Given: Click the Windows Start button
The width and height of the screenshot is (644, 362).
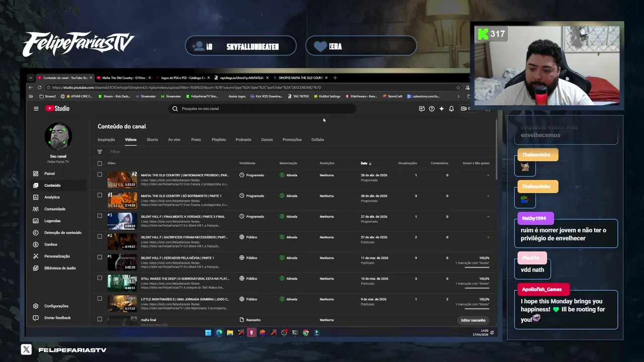Looking at the screenshot, I should [x=208, y=332].
